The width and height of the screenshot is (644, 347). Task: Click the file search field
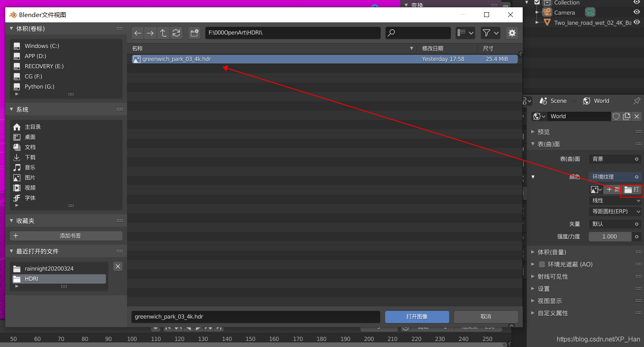(418, 33)
